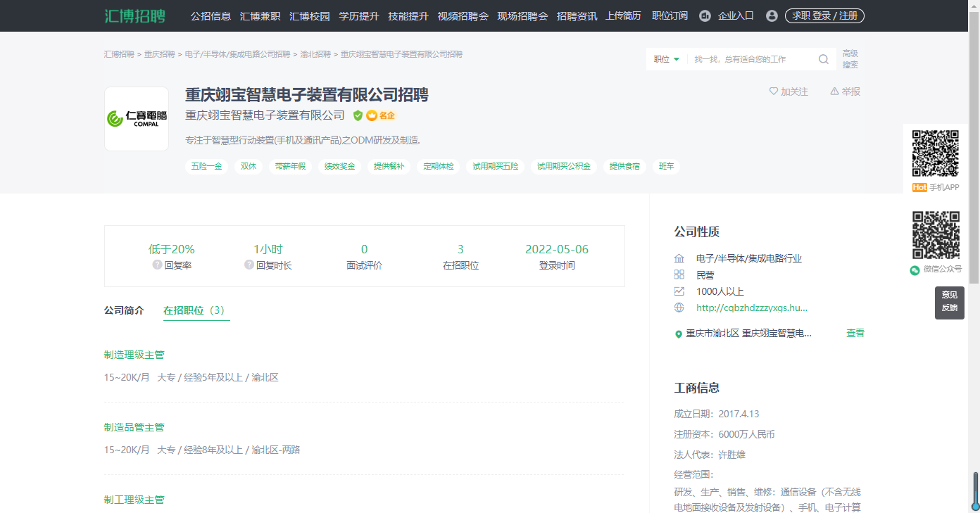Click the heart icon beside 加关注
Image resolution: width=980 pixels, height=513 pixels.
(774, 91)
